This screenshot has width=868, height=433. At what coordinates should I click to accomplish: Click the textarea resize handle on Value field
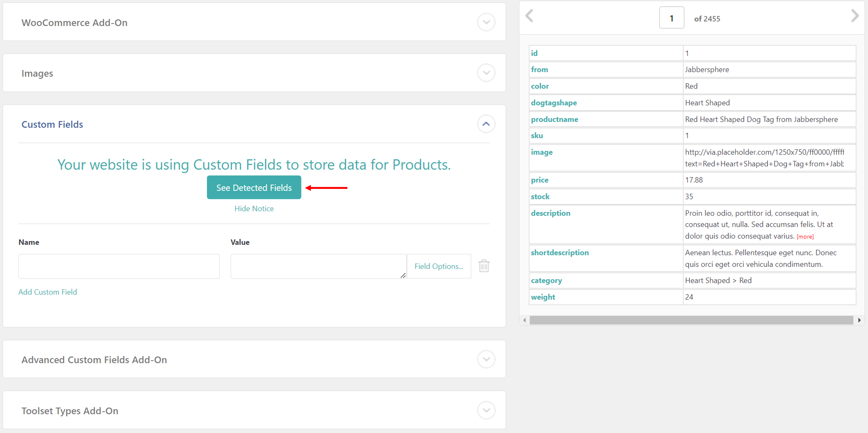coord(403,276)
